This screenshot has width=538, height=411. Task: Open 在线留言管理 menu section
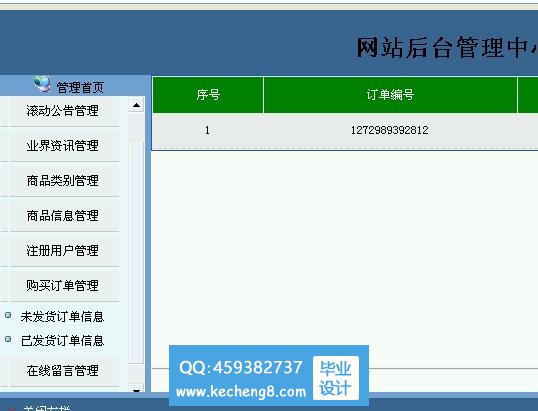click(x=62, y=371)
